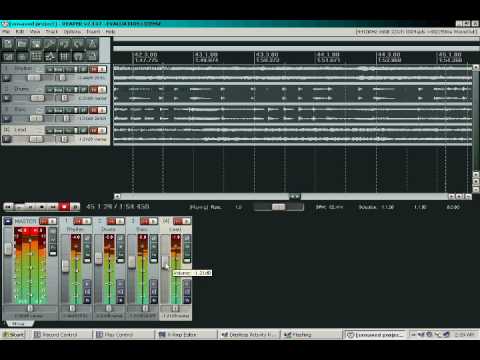Arm the Bass track for recording
Screen dimensions: 480x360
(6, 119)
